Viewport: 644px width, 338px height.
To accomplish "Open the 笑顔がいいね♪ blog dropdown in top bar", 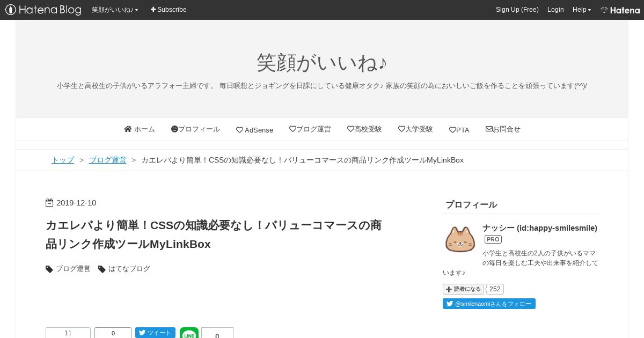I will (115, 10).
